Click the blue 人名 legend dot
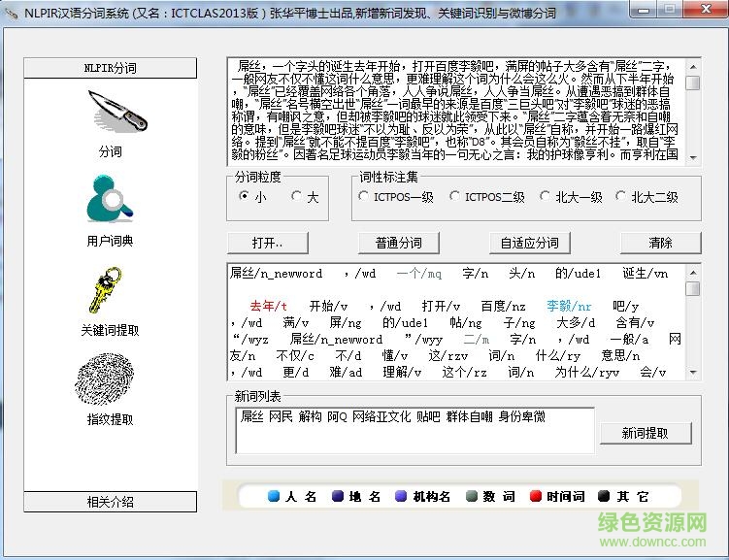Screen dimensions: 729x560 pos(274,497)
